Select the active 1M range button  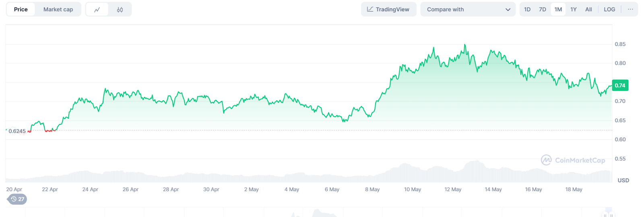point(558,9)
